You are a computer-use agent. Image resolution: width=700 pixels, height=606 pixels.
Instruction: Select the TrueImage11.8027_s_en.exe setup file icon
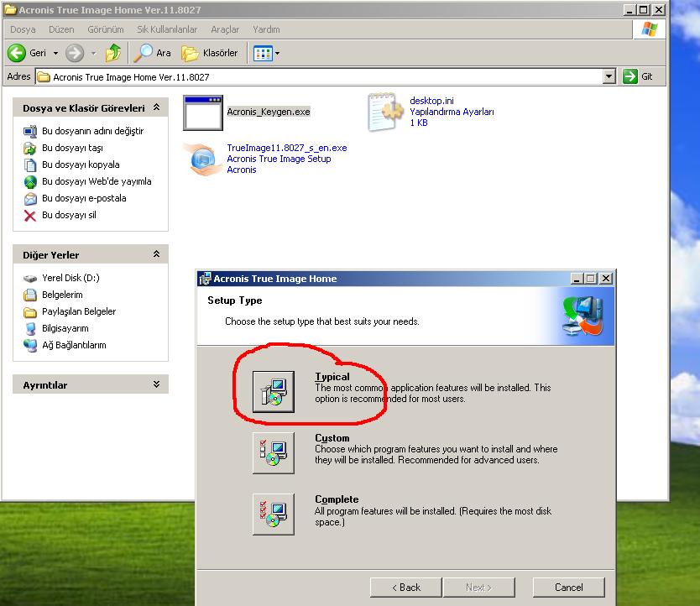point(202,159)
